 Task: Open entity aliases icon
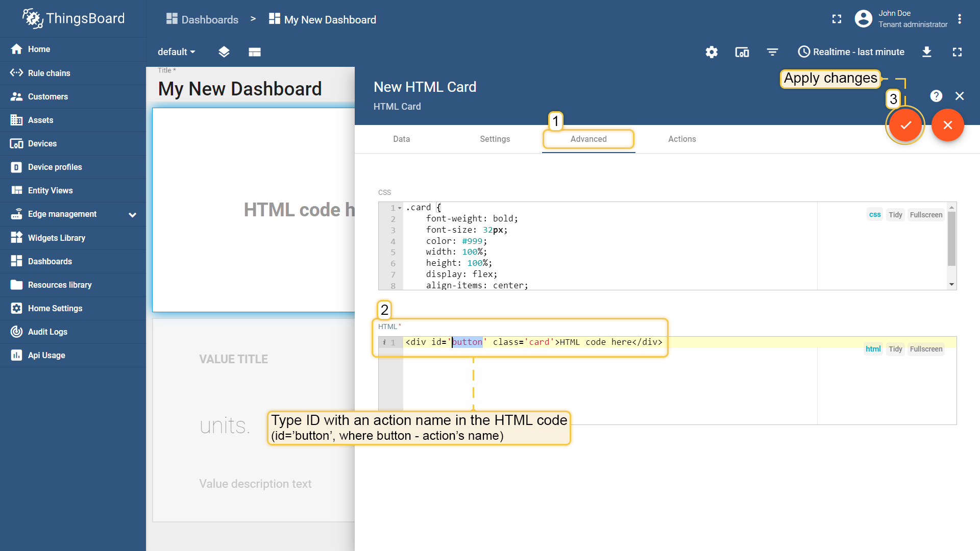742,52
